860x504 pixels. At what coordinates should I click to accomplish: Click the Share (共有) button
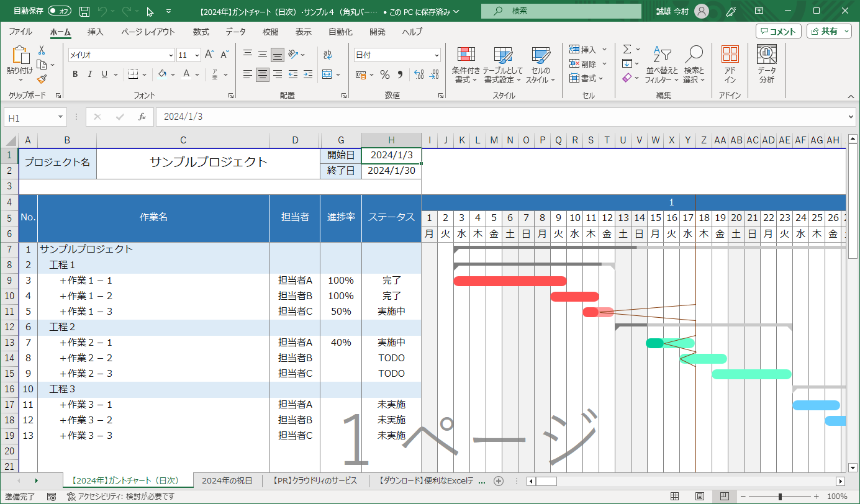click(x=829, y=31)
